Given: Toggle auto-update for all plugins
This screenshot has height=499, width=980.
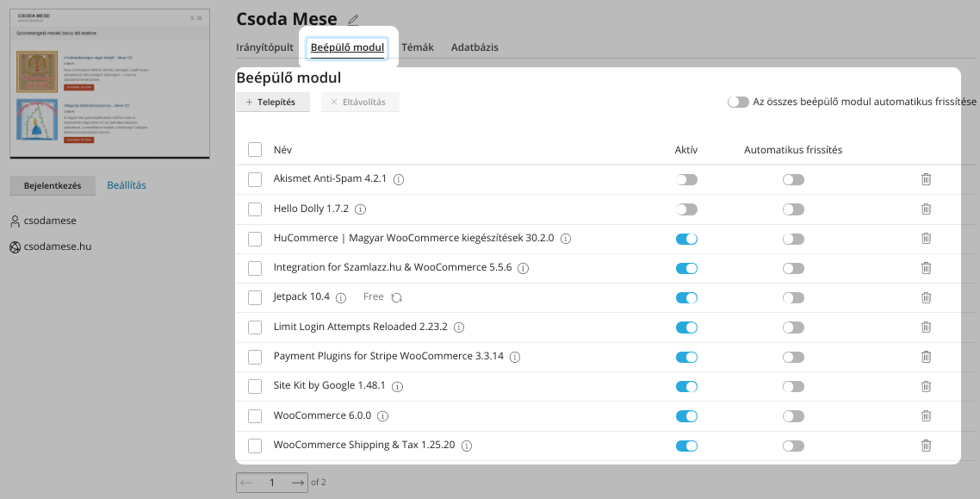Looking at the screenshot, I should coord(738,102).
